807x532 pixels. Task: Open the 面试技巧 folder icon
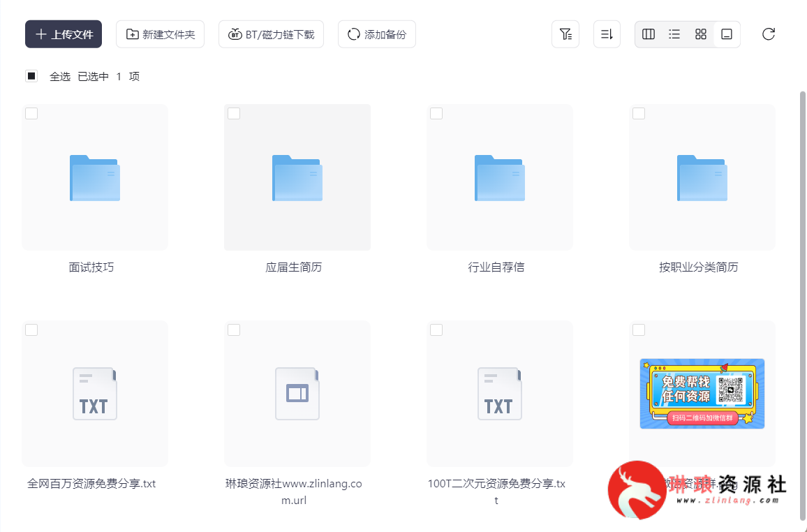tap(95, 178)
